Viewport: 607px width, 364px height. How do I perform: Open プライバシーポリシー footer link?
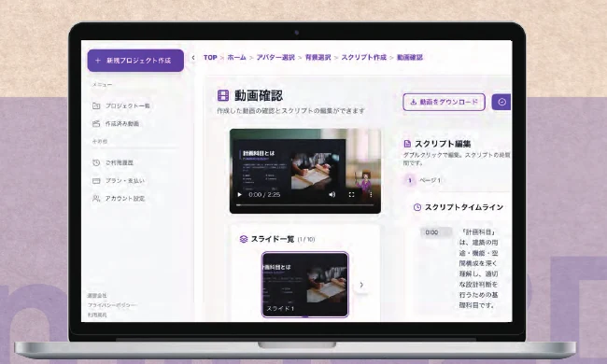(x=111, y=305)
